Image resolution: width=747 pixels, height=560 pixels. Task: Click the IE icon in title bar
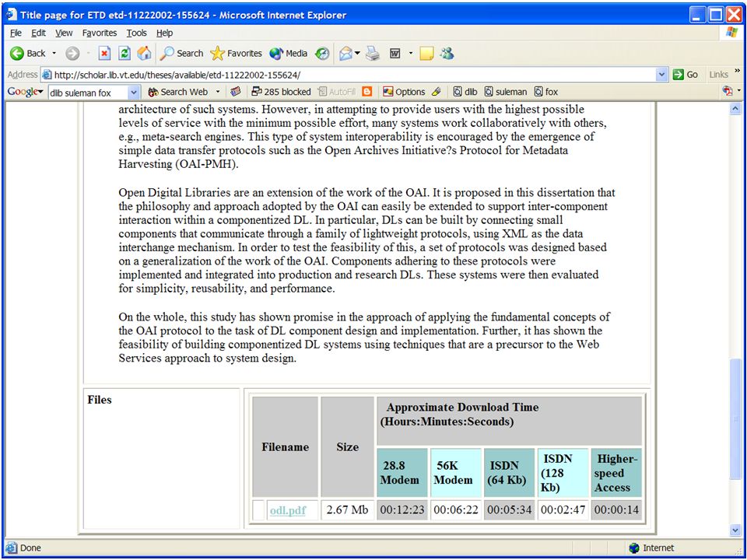point(12,15)
